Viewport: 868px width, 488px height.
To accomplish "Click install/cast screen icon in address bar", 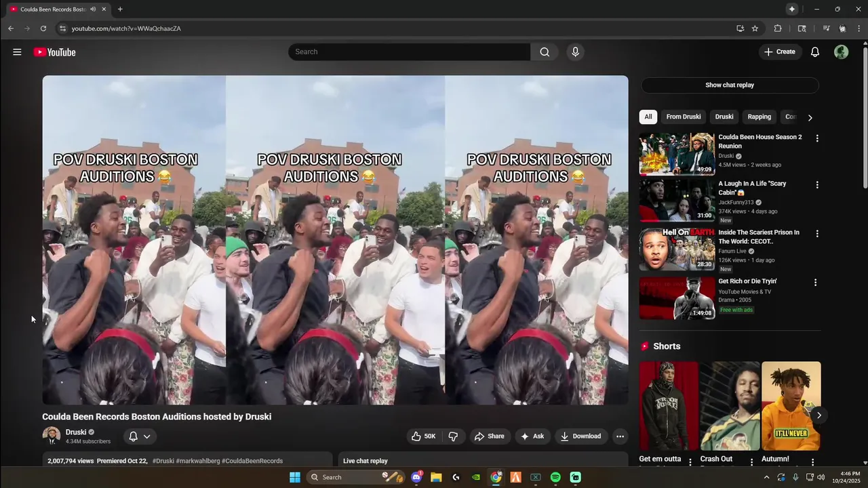I will pyautogui.click(x=740, y=28).
